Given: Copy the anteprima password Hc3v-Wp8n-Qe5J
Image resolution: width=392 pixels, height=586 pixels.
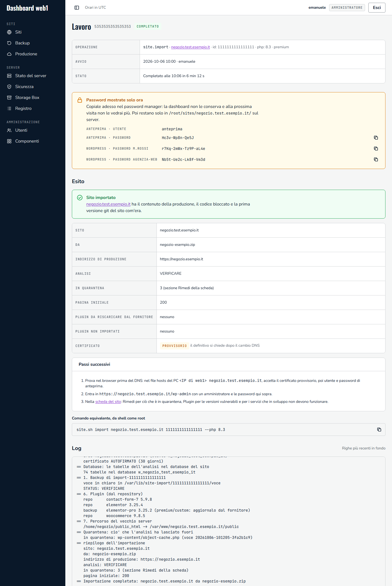Looking at the screenshot, I should [376, 138].
